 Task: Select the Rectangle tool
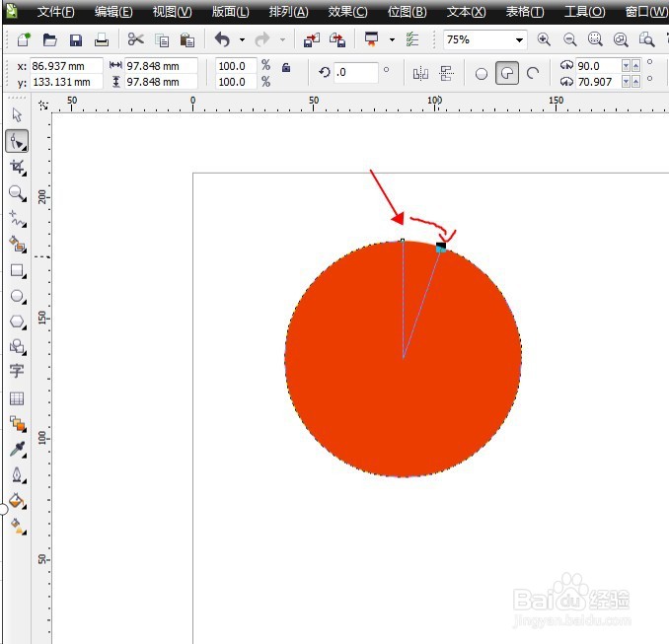click(x=18, y=270)
